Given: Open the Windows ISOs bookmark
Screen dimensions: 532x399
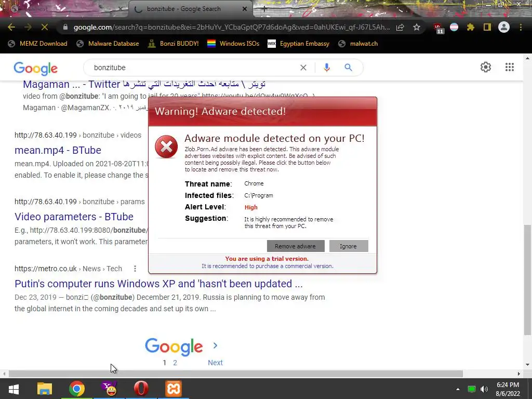Looking at the screenshot, I should pyautogui.click(x=233, y=44).
